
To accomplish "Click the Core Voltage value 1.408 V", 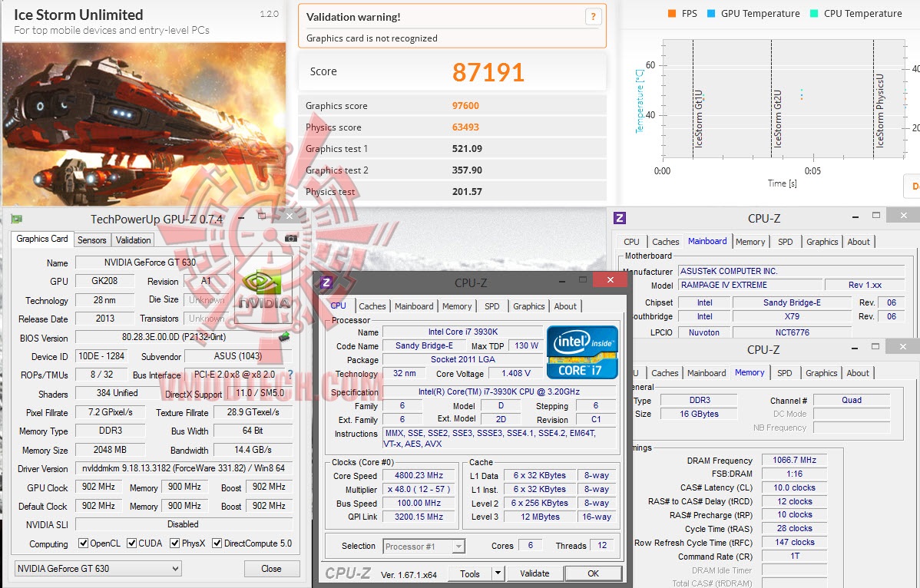I will 516,373.
